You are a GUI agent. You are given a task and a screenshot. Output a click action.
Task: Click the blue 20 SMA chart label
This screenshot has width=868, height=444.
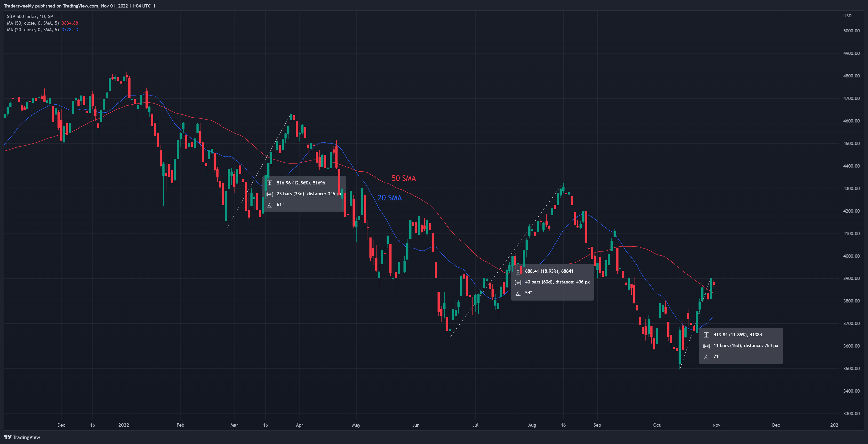point(390,198)
